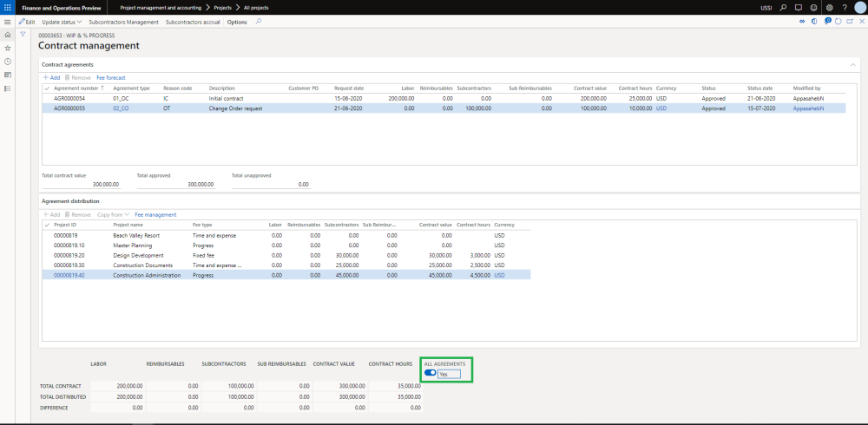Switch to the Options tab

point(237,21)
